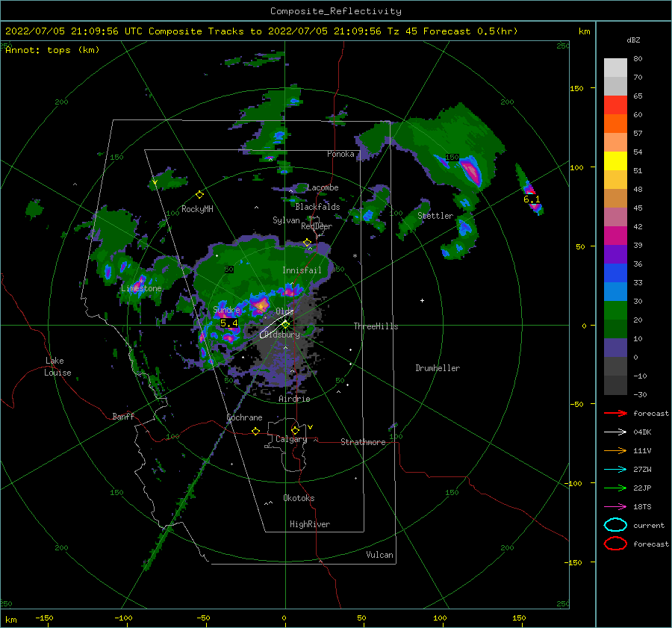This screenshot has height=628, width=672.
Task: Click the yellow radar site marker at Olds
Action: pos(285,324)
